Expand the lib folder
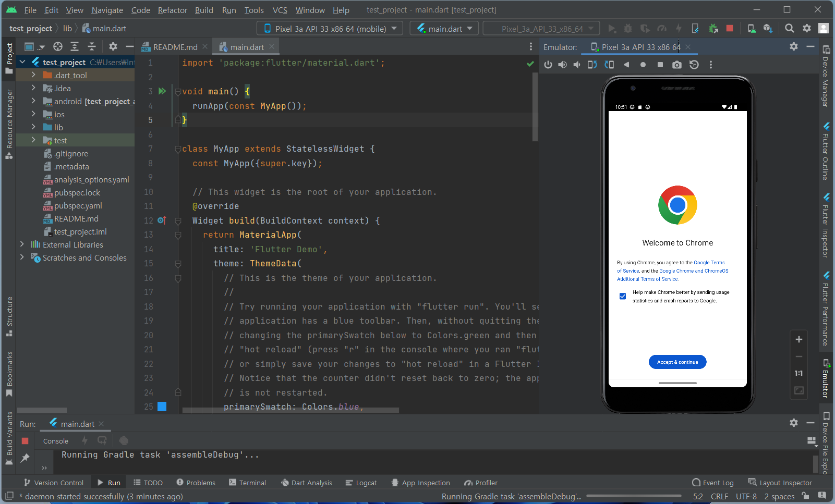The height and width of the screenshot is (504, 835). (33, 127)
